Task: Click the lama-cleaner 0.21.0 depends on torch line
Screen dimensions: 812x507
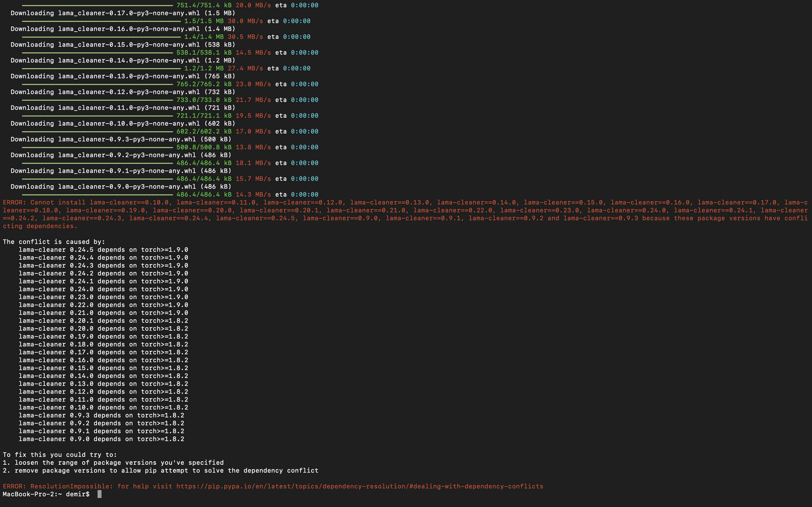Action: [103, 313]
